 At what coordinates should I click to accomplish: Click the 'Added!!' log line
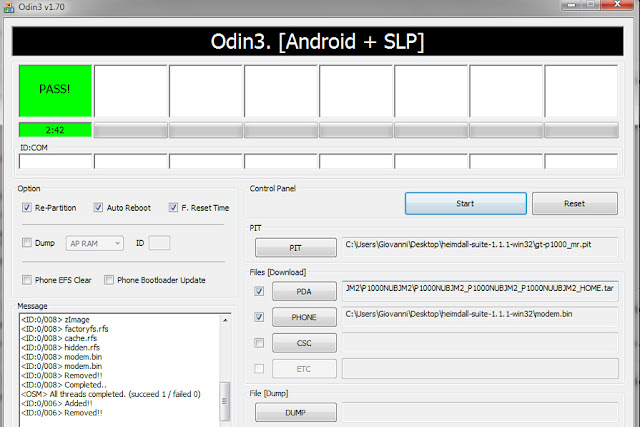click(x=57, y=403)
